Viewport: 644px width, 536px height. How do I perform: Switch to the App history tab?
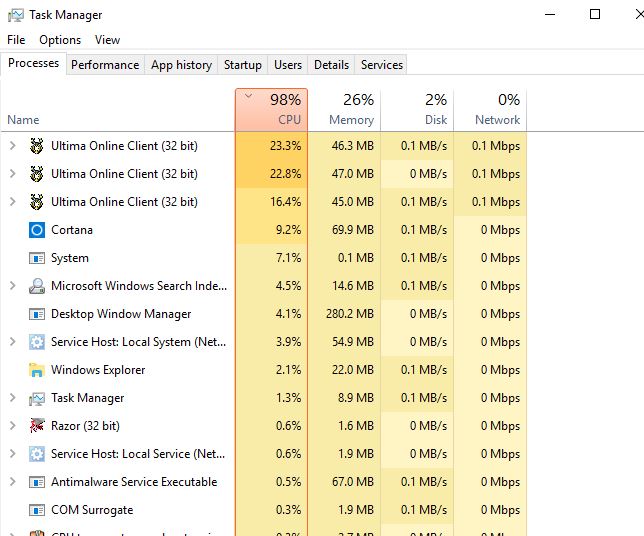pos(181,65)
